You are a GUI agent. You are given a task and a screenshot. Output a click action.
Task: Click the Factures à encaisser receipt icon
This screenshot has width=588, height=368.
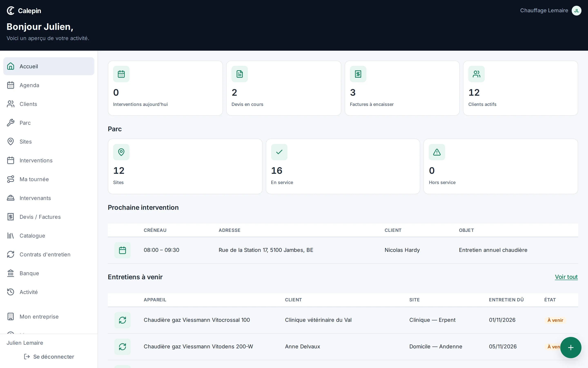point(358,74)
